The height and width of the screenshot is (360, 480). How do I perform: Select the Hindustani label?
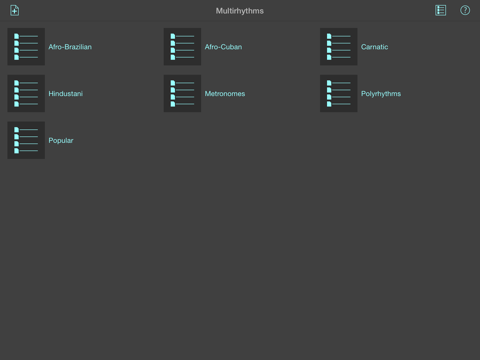tap(66, 94)
